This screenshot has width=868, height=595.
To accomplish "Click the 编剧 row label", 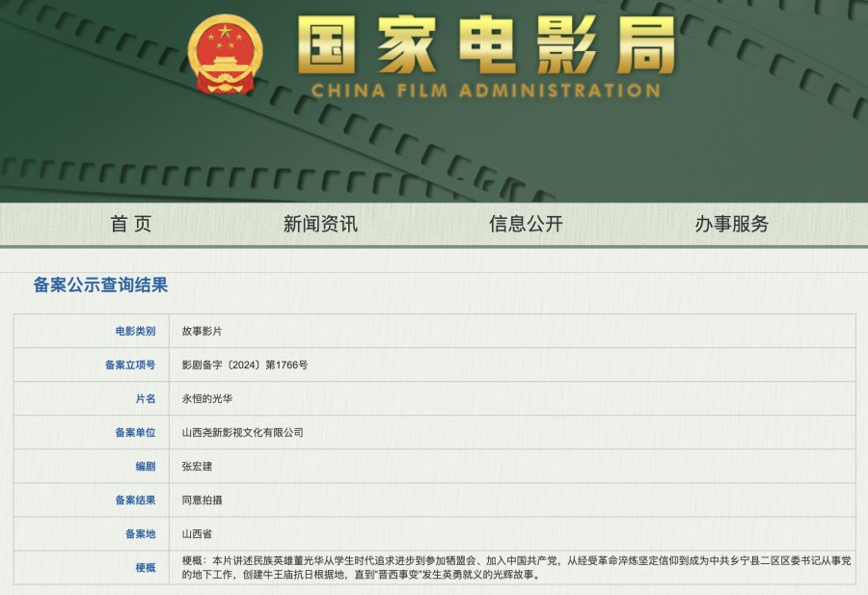I will pyautogui.click(x=146, y=466).
